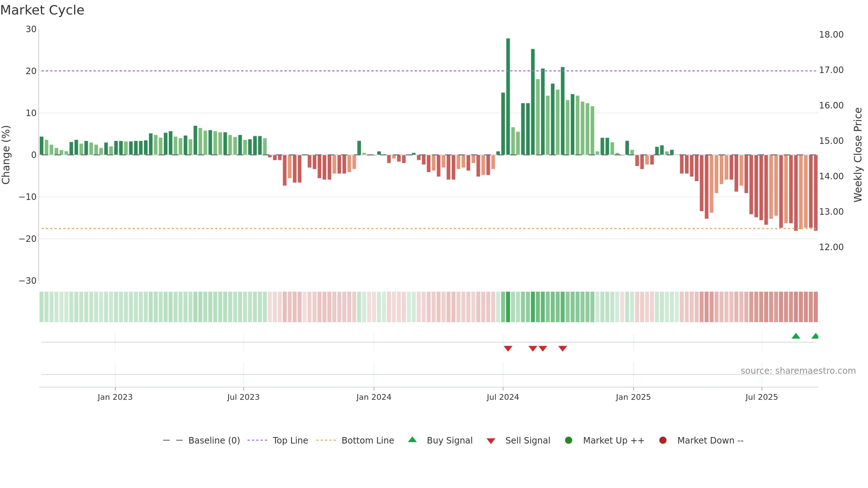Toggle the Market Up ++ legend entry
868x488 pixels.
tap(604, 440)
